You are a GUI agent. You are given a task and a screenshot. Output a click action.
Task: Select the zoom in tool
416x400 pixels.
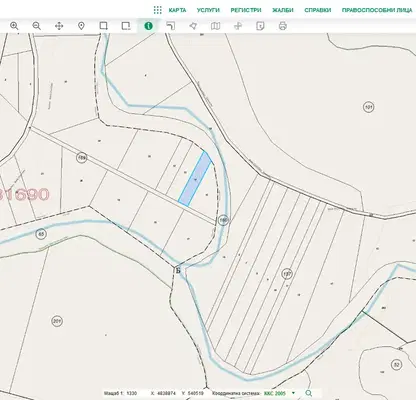[x=14, y=26]
